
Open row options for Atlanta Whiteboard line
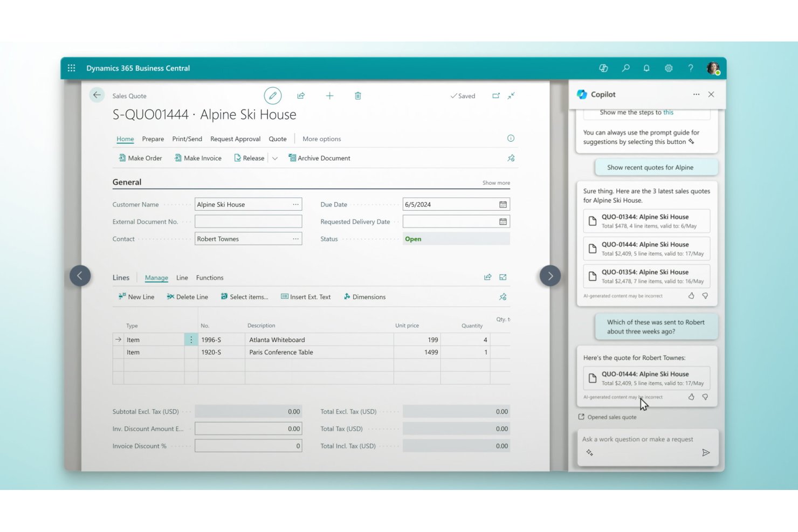pyautogui.click(x=191, y=340)
